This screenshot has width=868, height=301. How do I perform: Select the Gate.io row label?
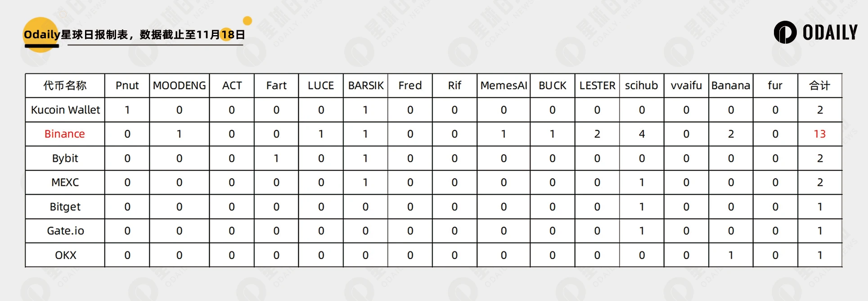pos(65,231)
